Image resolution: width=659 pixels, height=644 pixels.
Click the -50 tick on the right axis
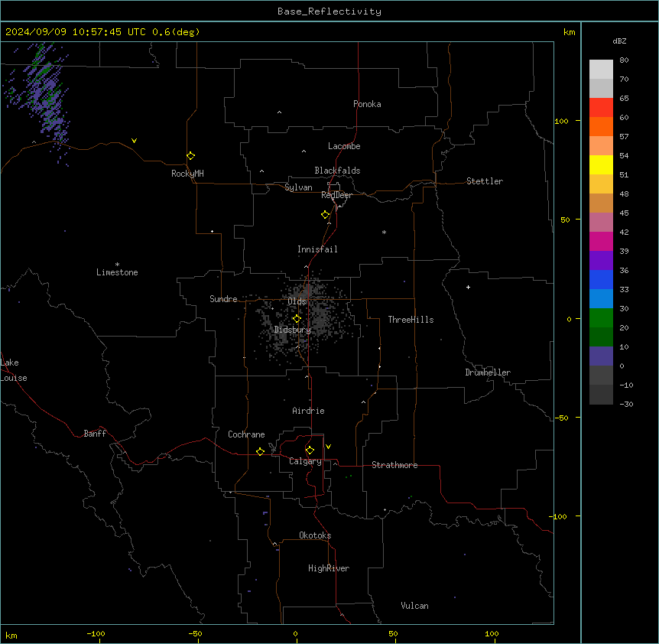561,418
